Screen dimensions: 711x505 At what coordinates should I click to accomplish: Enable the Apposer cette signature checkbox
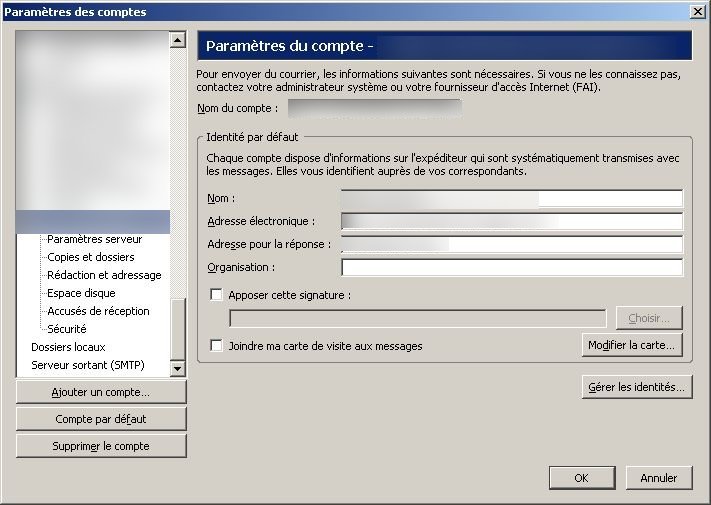[217, 295]
